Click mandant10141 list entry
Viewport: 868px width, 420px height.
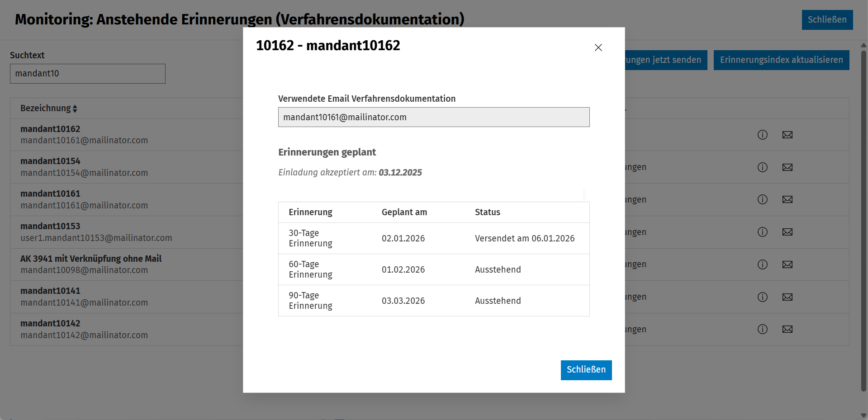click(50, 291)
